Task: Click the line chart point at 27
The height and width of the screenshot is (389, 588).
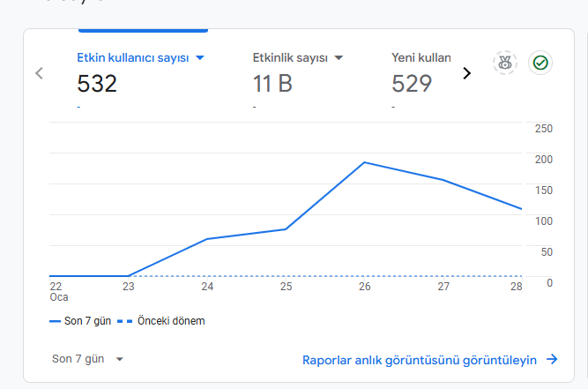Action: [x=443, y=180]
